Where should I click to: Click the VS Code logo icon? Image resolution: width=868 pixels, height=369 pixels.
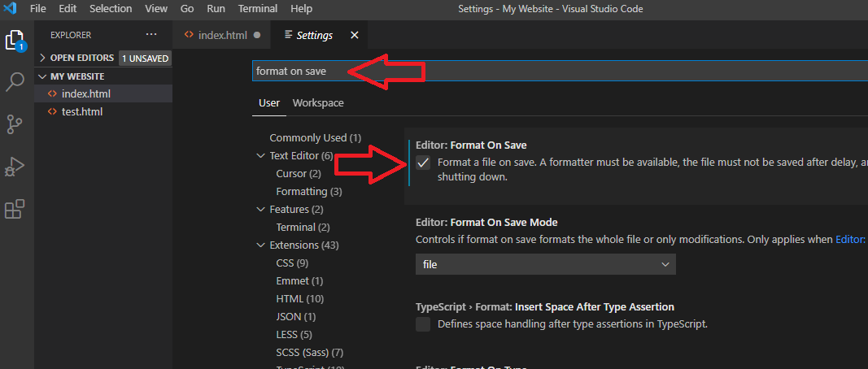(x=10, y=9)
